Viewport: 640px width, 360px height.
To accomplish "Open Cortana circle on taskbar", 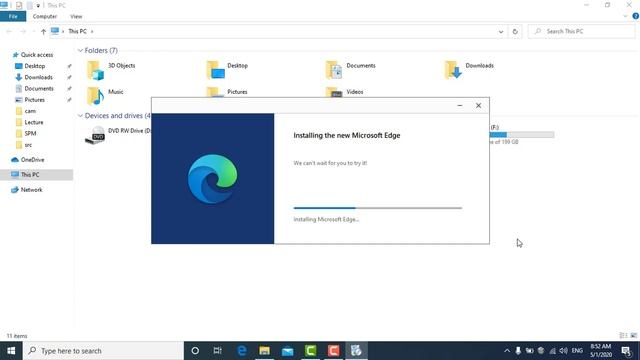I will (x=195, y=351).
